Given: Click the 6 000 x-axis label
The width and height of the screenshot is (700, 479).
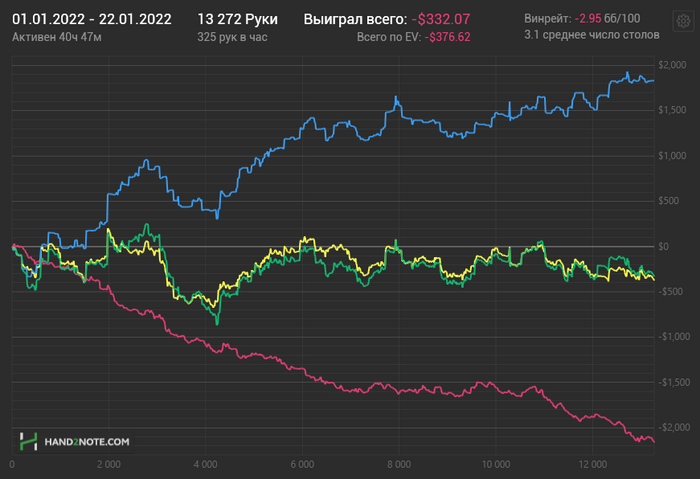Looking at the screenshot, I should [x=302, y=465].
